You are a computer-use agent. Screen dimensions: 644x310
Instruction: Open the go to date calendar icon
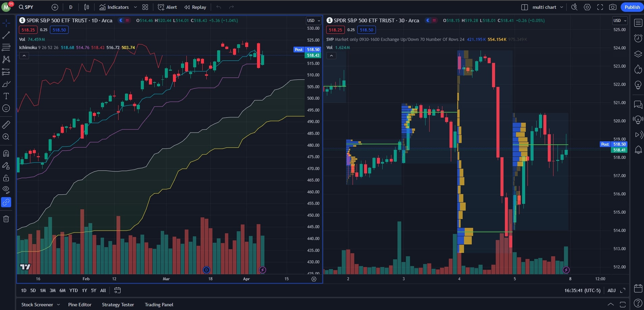point(118,290)
